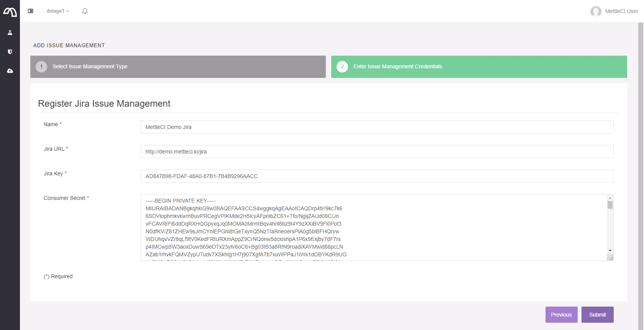Expand the dstage1 project dropdown
The image size is (644, 330).
tap(58, 11)
